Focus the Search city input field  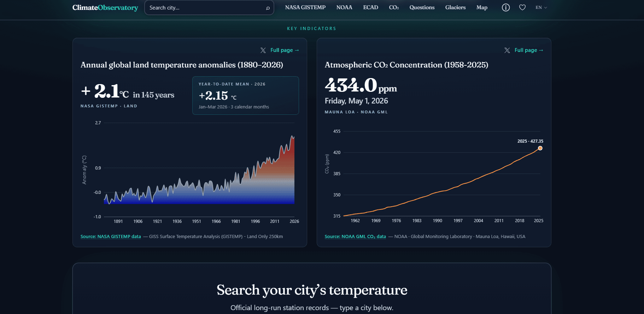click(209, 8)
